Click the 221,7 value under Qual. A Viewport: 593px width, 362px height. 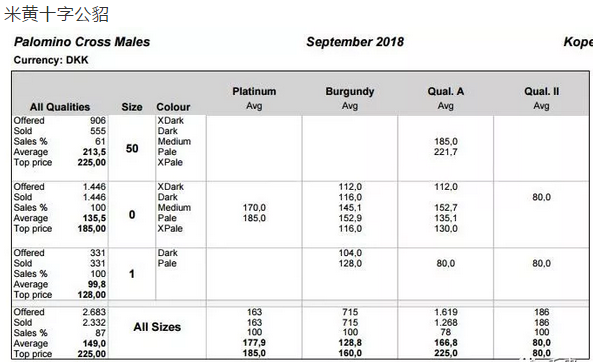coord(446,152)
